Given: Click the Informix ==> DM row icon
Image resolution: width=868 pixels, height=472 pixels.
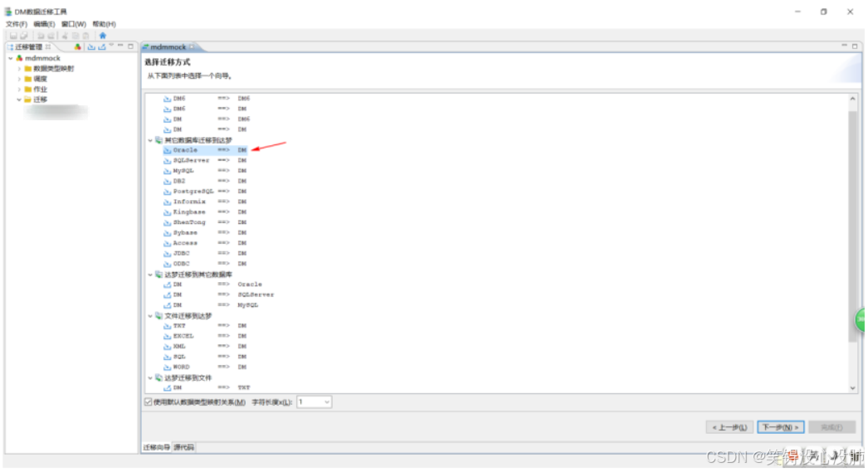Looking at the screenshot, I should click(167, 202).
